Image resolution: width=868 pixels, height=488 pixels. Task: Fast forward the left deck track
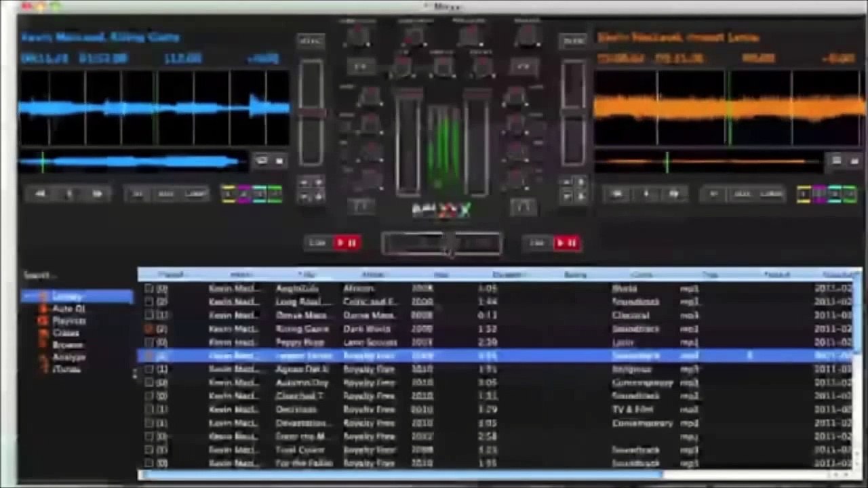coord(98,194)
